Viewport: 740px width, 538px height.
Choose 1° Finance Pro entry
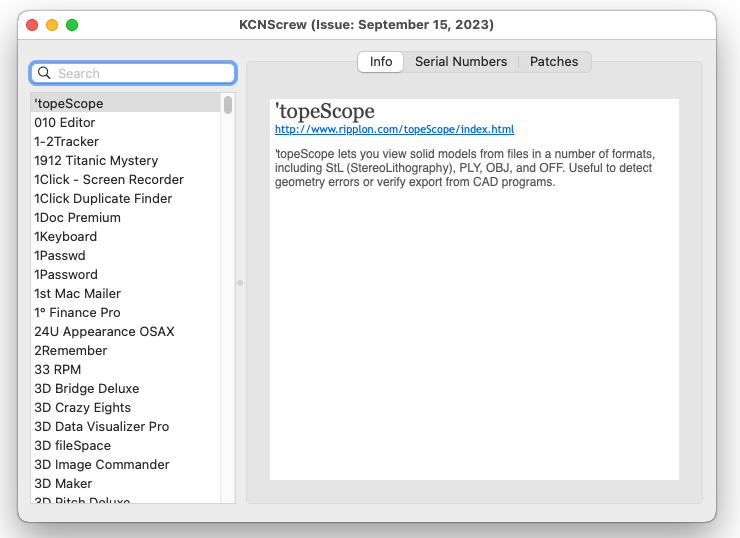(x=126, y=312)
